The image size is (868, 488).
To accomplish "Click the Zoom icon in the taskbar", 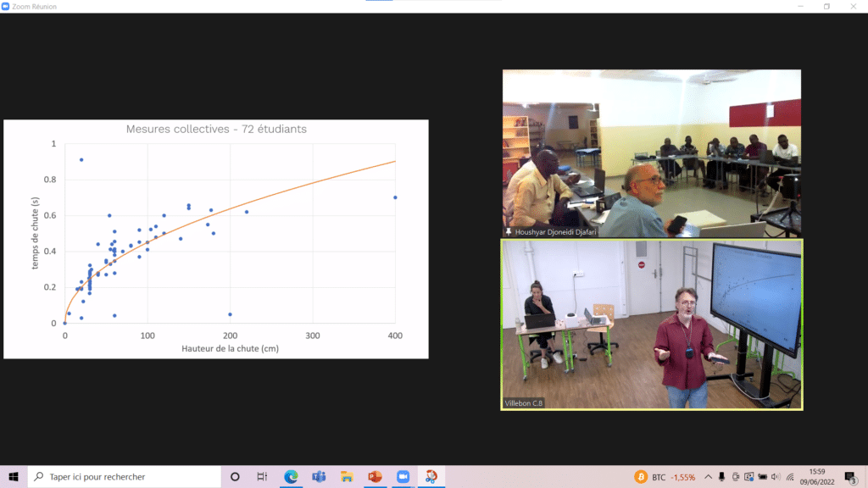I will point(403,476).
